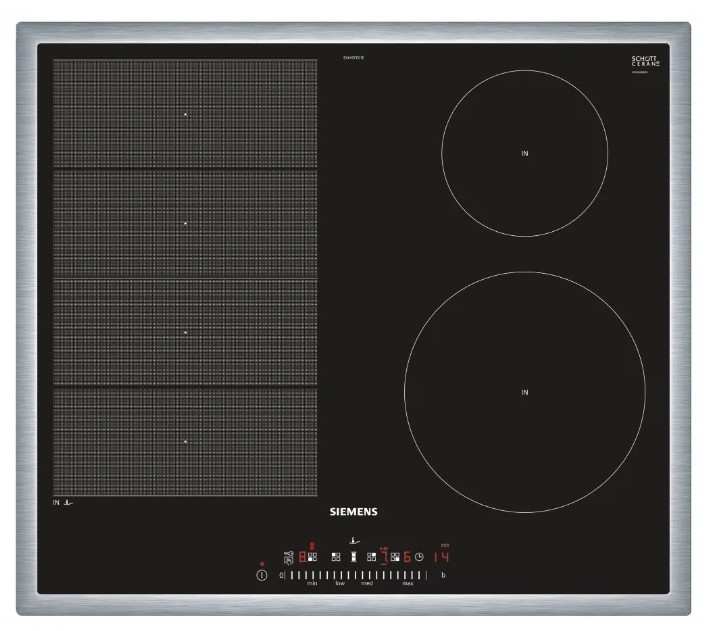Tap the red 6 power level display

pos(407,557)
